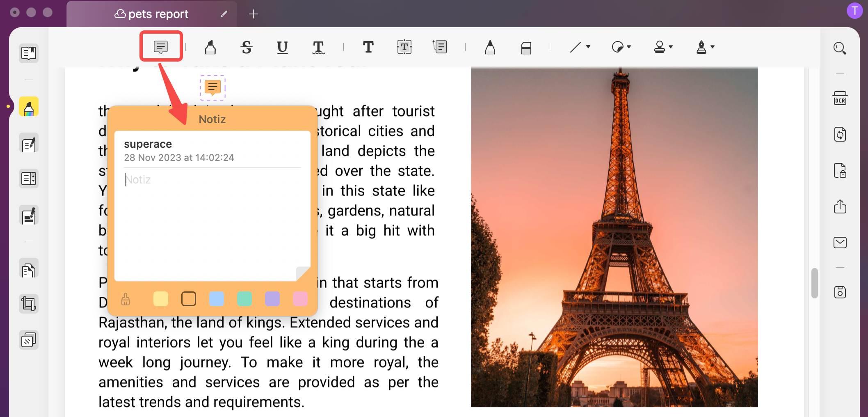The width and height of the screenshot is (868, 417).
Task: Switch to Reader mode in left sidebar
Action: click(29, 53)
